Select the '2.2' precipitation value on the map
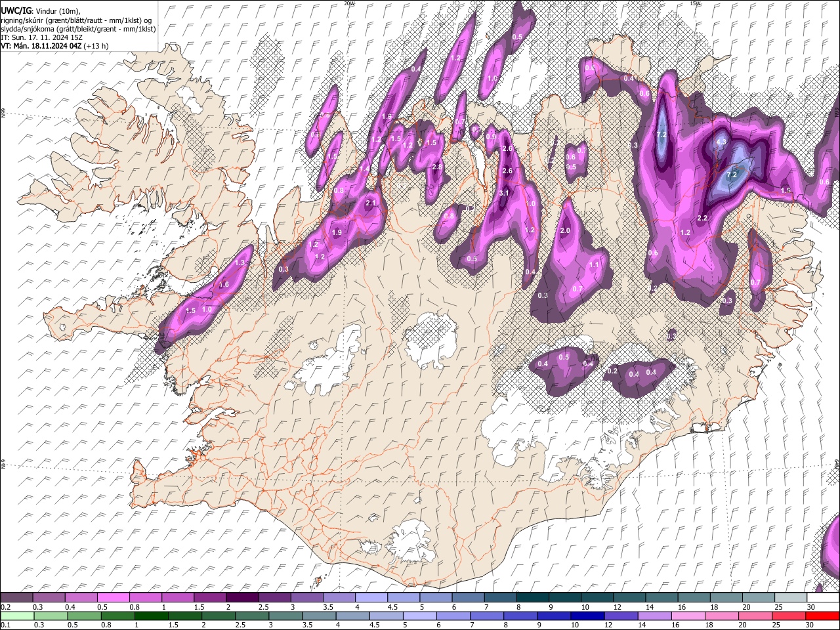840x630 pixels. click(x=702, y=218)
